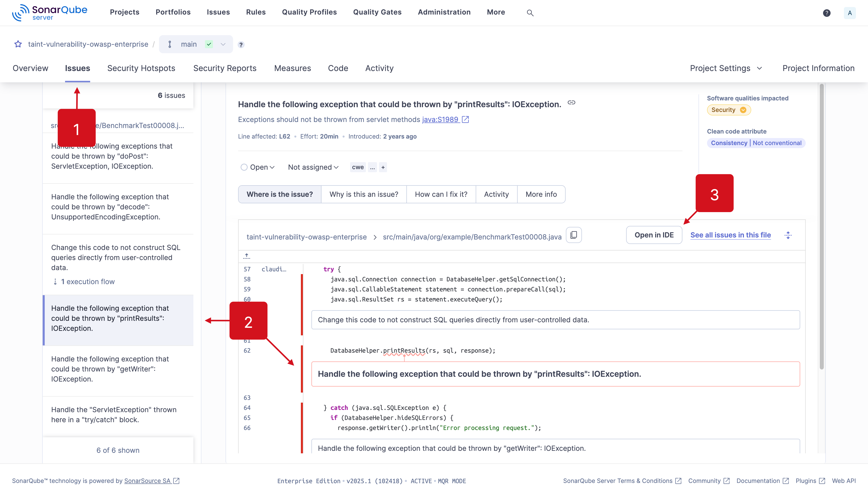Expand the full source via the arrow above the code

tap(246, 256)
